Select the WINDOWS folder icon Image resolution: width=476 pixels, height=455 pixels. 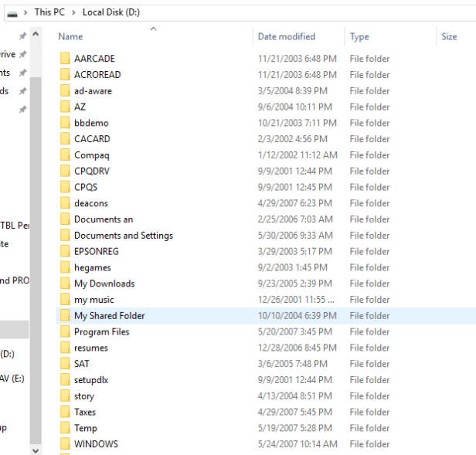pyautogui.click(x=65, y=444)
